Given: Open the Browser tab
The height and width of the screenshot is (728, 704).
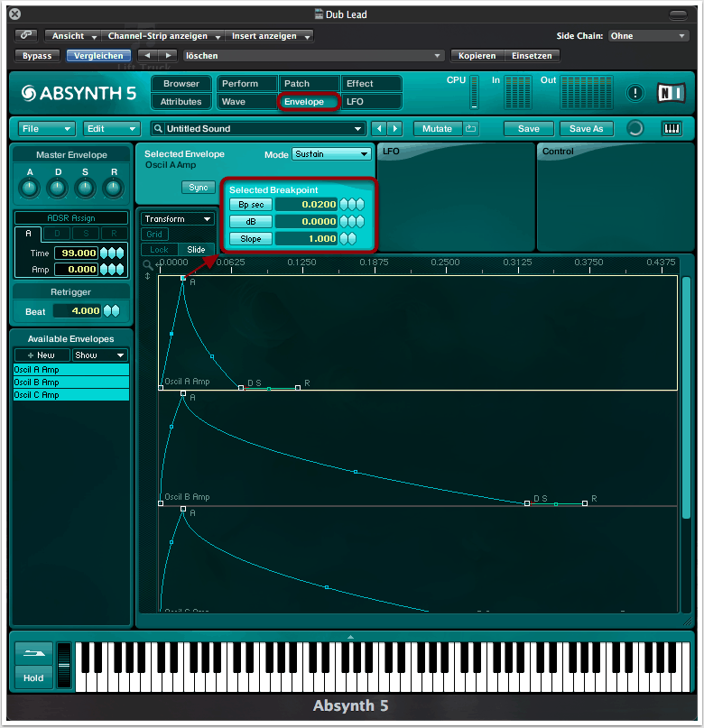Looking at the screenshot, I should (181, 84).
